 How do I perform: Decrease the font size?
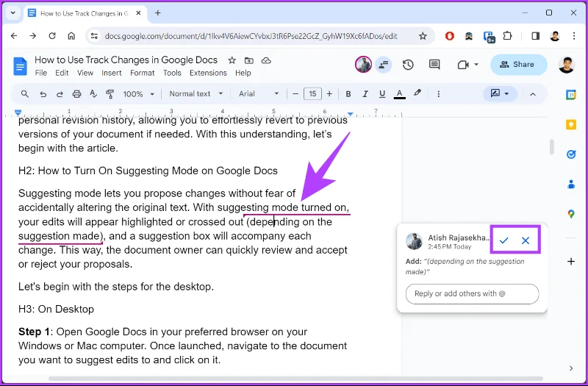[x=295, y=94]
